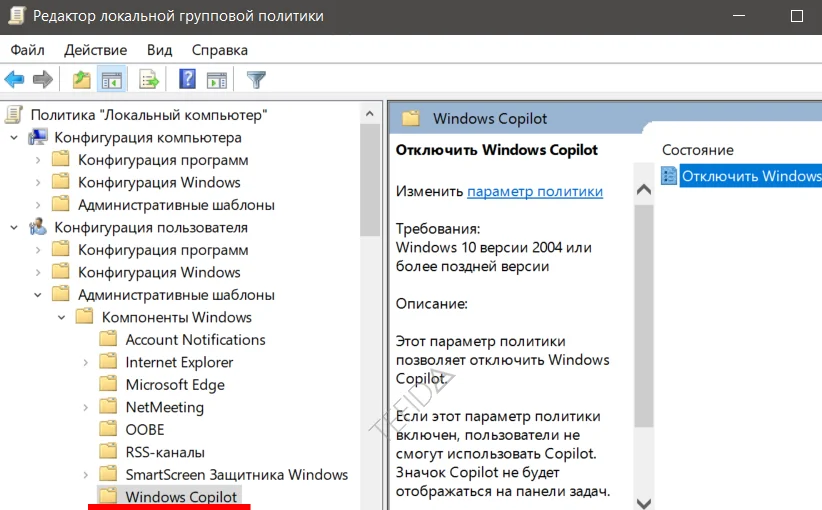Collapse the Конфигурация пользователя node

pyautogui.click(x=14, y=228)
